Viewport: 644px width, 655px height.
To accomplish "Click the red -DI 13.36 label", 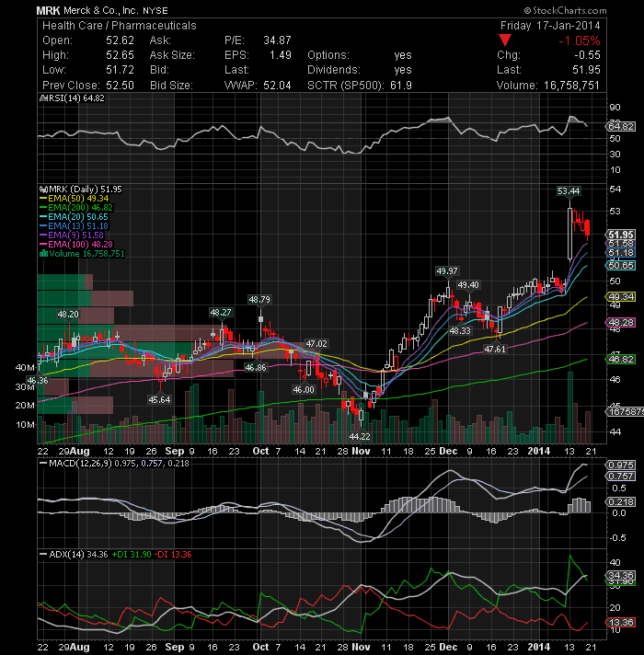I will click(173, 555).
